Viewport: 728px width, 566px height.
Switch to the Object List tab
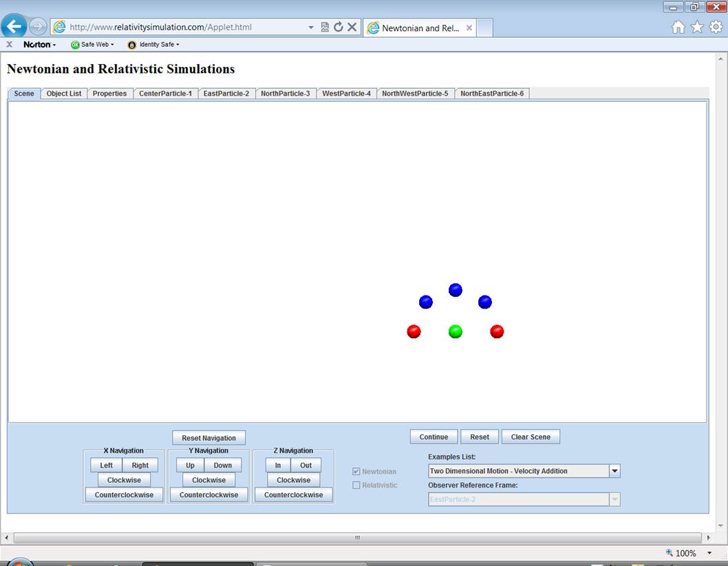coord(64,94)
